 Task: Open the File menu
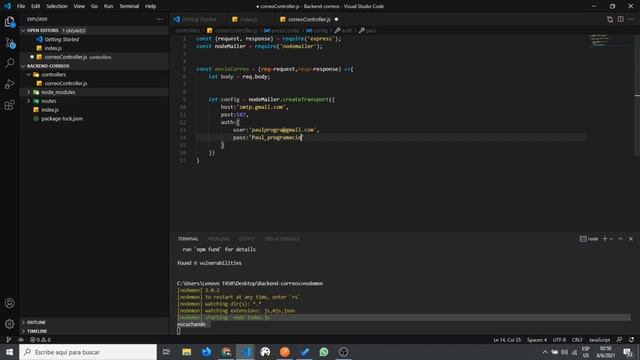[21, 6]
